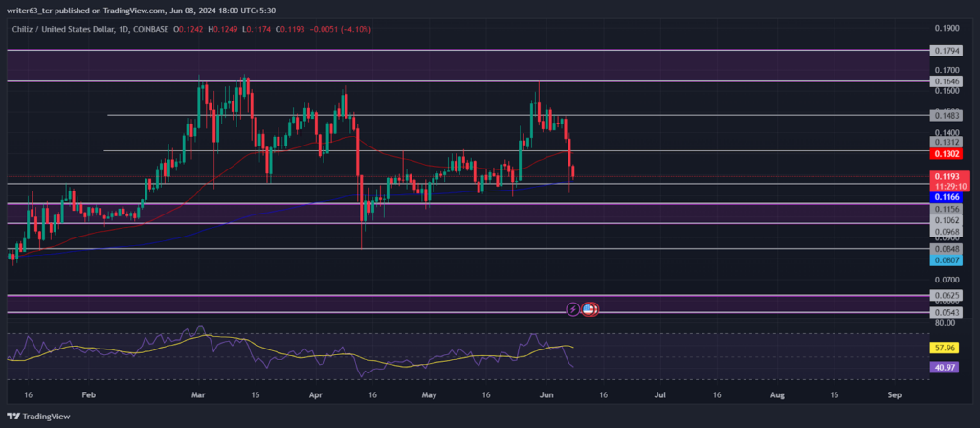The image size is (980, 428).
Task: Click the 0.0700 price axis tick
Action: 947,280
